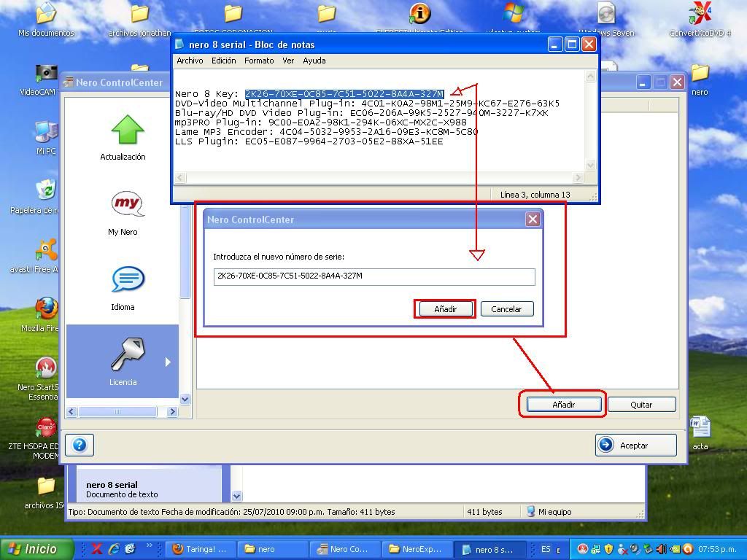The image size is (747, 560).
Task: Switch to Taringa! Firefox taskbar item
Action: tap(200, 549)
